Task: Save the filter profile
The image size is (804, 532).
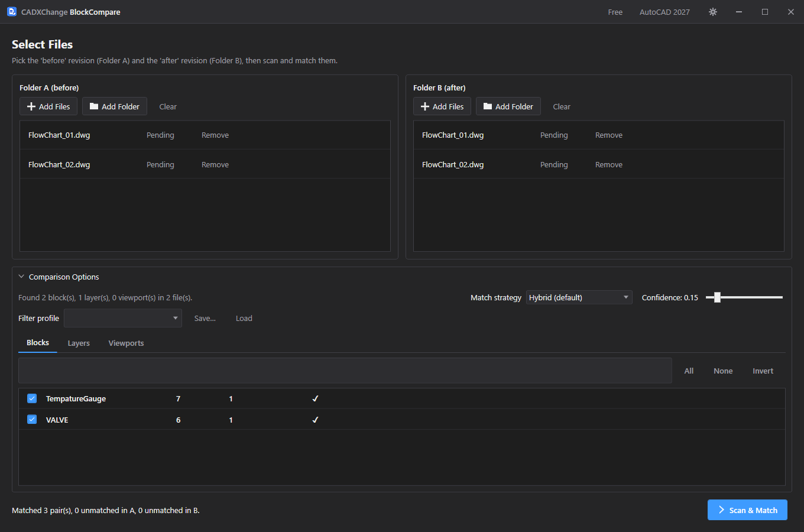Action: click(205, 318)
